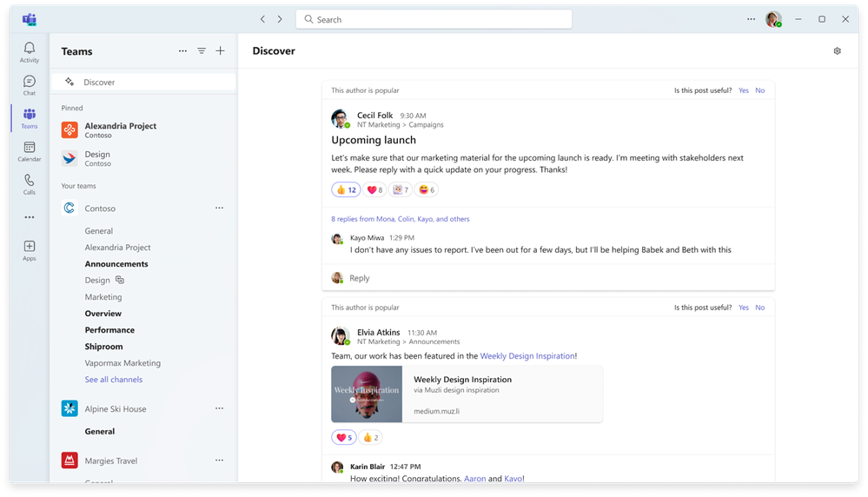Click Kayo Miwa's name in reply
Image resolution: width=868 pixels, height=497 pixels.
coord(367,237)
